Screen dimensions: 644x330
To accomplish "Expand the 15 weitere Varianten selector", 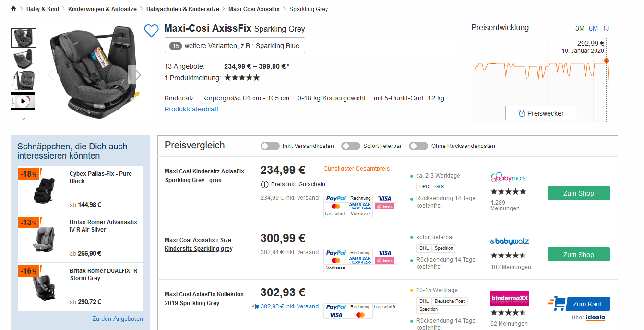I will pos(235,46).
